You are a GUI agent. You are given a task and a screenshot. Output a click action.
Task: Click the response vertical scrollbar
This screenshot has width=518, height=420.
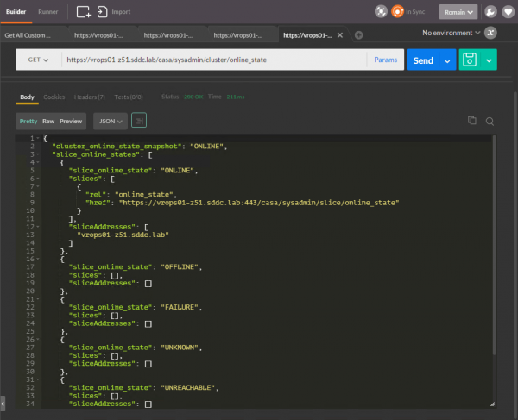494,244
